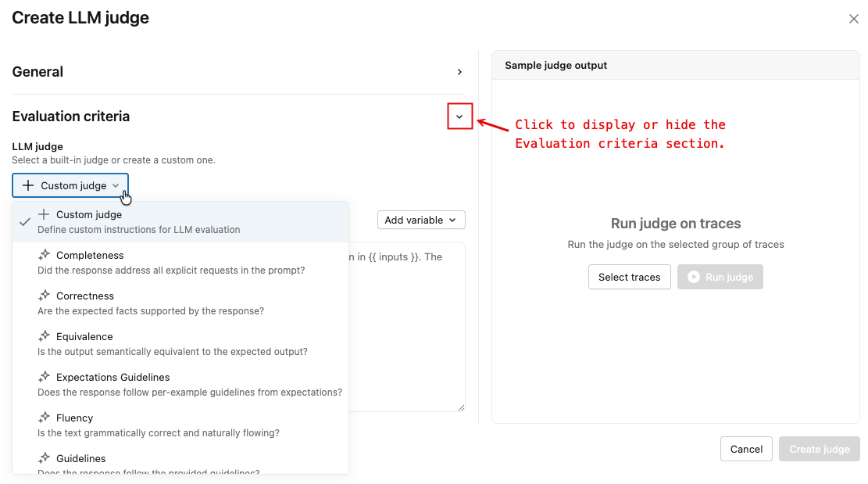This screenshot has height=484, width=868.
Task: Click inside the instructions text area
Action: coord(406,328)
